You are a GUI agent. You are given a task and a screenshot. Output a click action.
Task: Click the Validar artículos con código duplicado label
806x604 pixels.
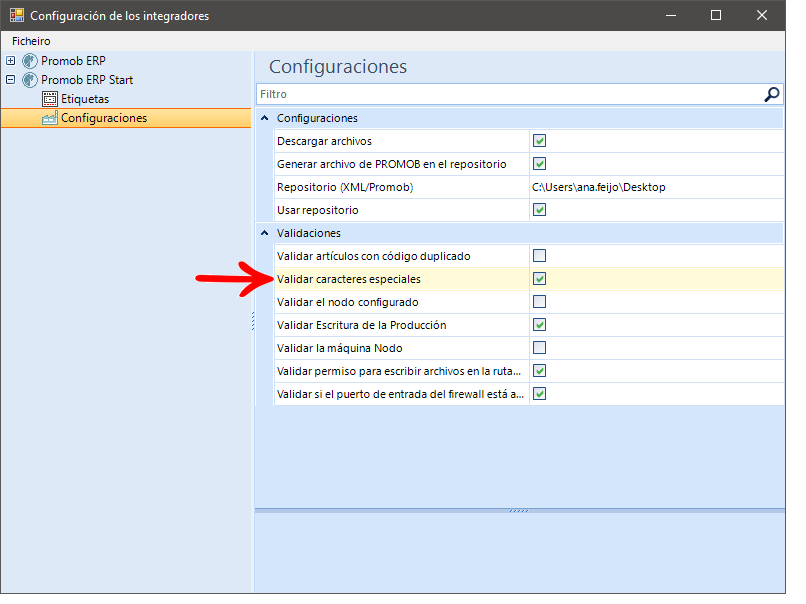tap(374, 256)
